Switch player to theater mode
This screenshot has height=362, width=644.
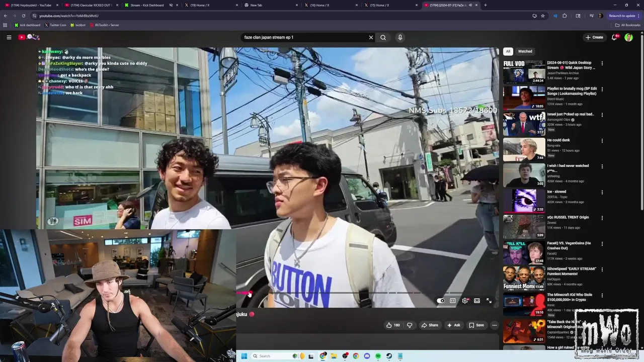[x=477, y=301]
